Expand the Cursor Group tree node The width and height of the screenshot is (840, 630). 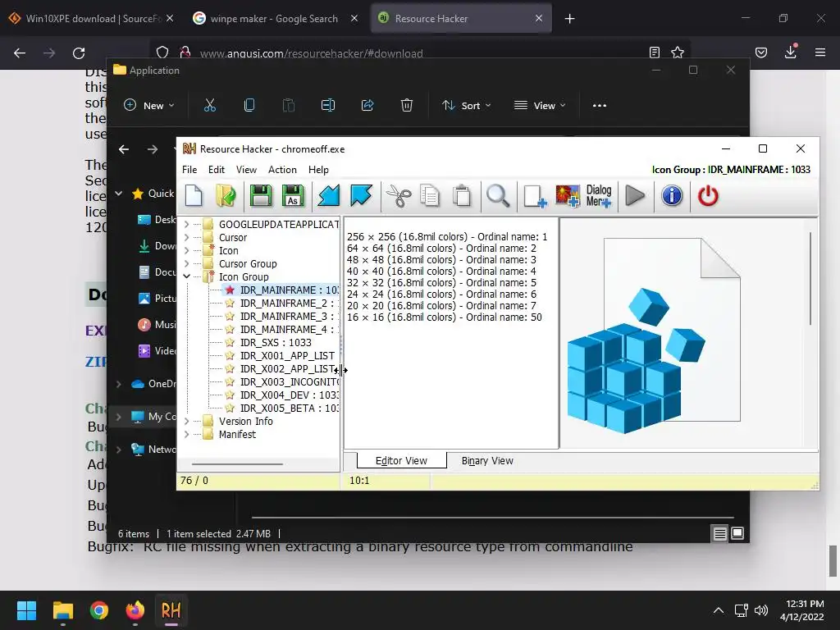[186, 263]
